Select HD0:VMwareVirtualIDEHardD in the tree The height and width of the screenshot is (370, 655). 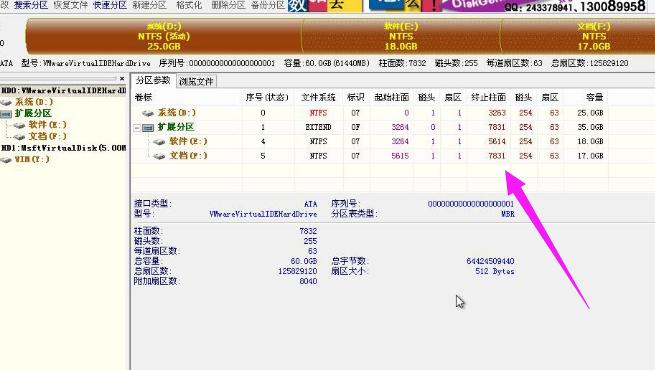click(x=63, y=90)
